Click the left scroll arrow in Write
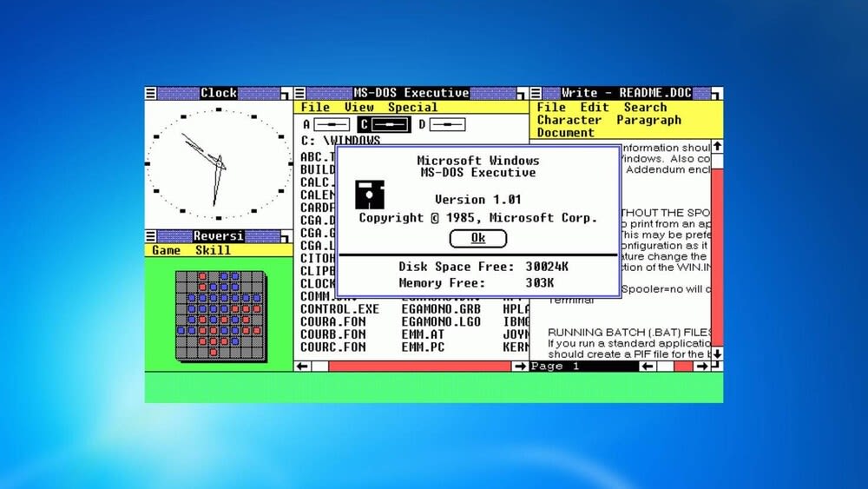Screen dimensions: 868x489 [x=648, y=366]
